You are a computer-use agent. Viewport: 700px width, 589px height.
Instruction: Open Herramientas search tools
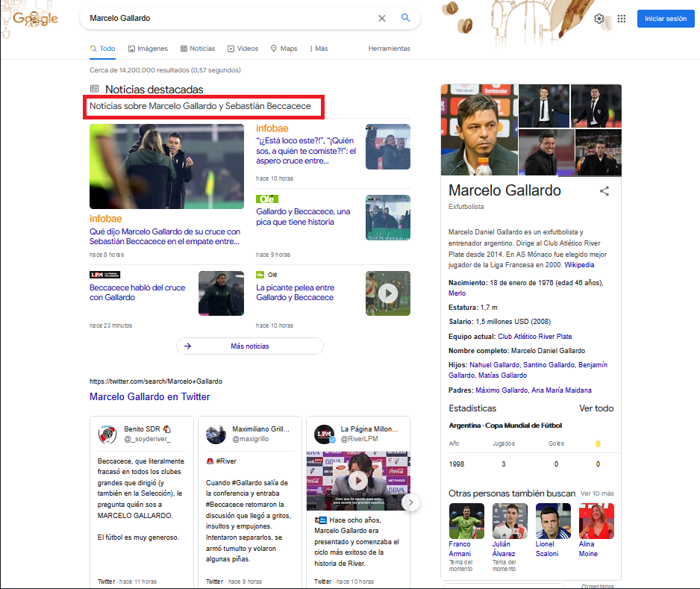click(389, 49)
